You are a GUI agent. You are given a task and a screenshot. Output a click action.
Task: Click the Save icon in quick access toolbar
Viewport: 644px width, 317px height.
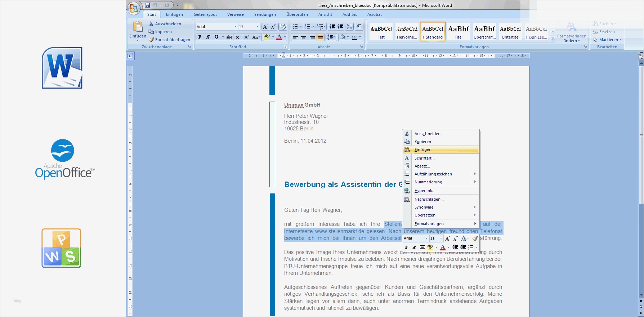(x=147, y=5)
